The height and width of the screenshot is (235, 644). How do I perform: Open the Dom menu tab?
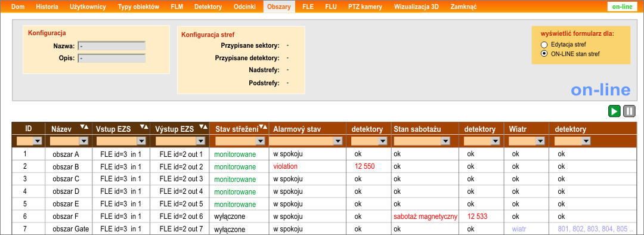[x=18, y=7]
